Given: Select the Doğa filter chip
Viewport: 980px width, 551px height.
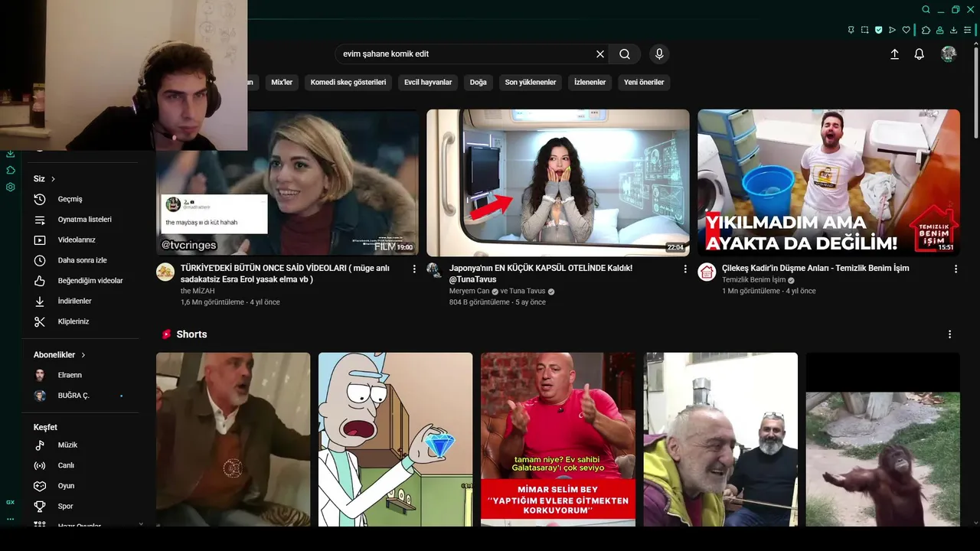Looking at the screenshot, I should click(x=479, y=82).
